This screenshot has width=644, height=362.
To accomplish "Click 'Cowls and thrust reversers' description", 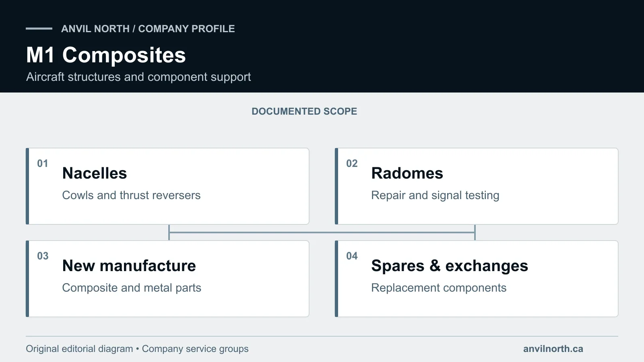I will tap(131, 195).
